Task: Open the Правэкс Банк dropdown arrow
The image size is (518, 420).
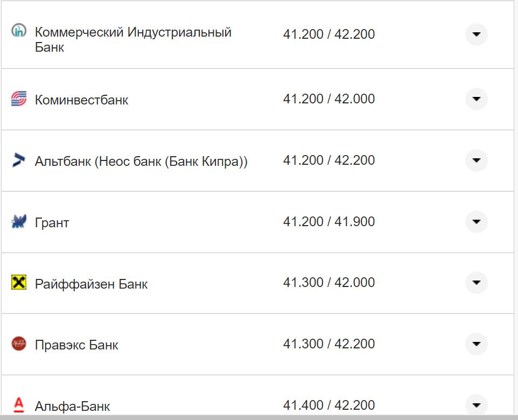Action: [x=476, y=344]
